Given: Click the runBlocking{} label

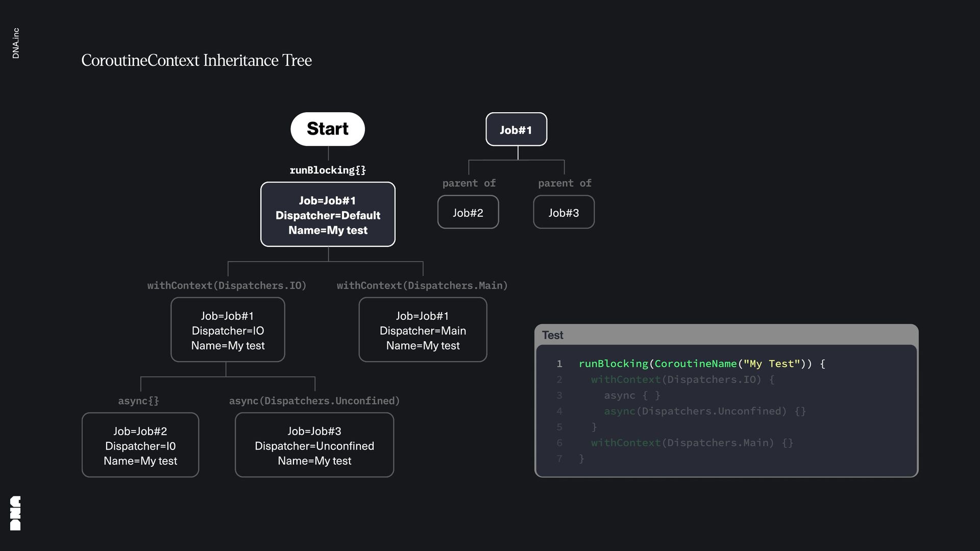Looking at the screenshot, I should click(x=328, y=170).
